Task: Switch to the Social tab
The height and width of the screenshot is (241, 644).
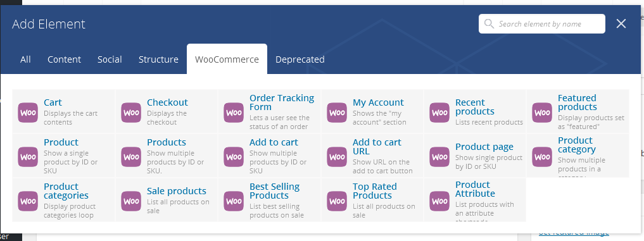Action: (110, 59)
